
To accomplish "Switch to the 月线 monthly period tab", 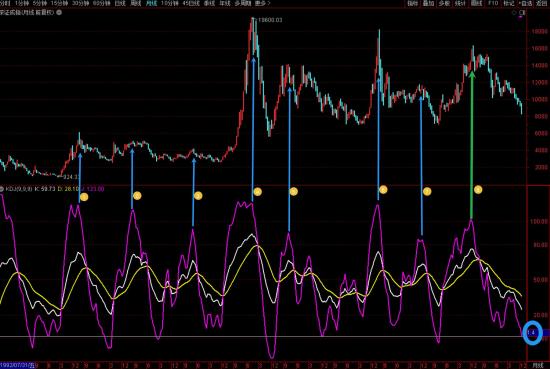I will (x=151, y=4).
